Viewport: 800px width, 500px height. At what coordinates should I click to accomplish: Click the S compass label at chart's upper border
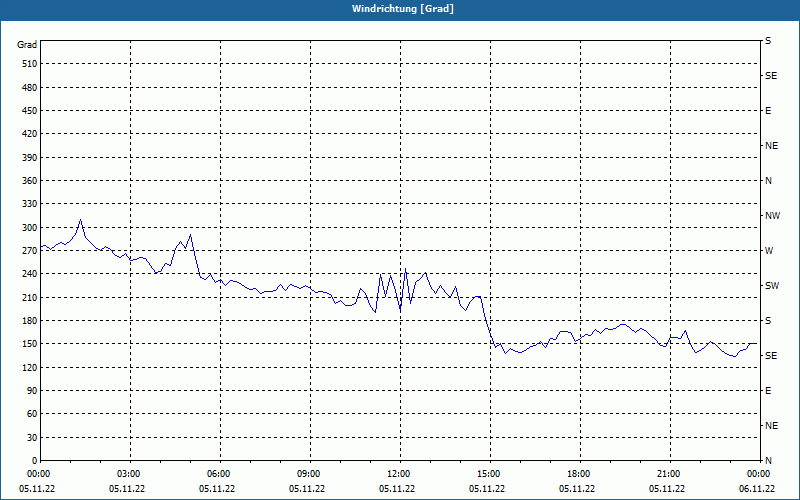click(768, 41)
